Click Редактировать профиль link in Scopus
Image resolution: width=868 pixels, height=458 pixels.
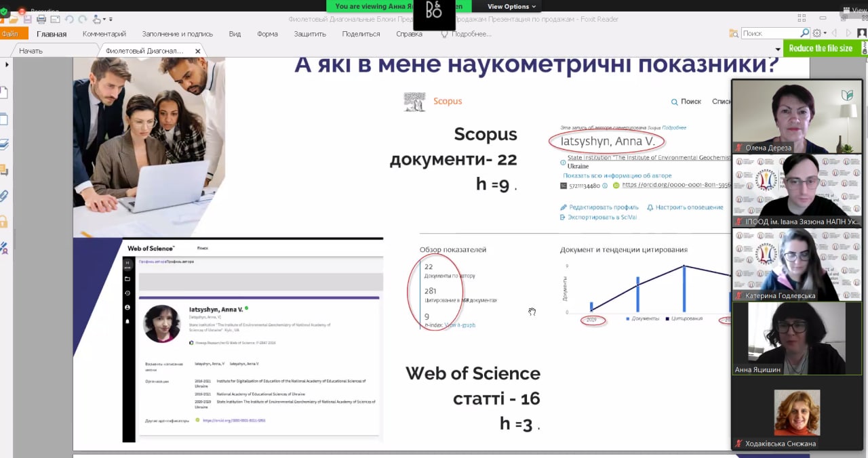coord(599,207)
